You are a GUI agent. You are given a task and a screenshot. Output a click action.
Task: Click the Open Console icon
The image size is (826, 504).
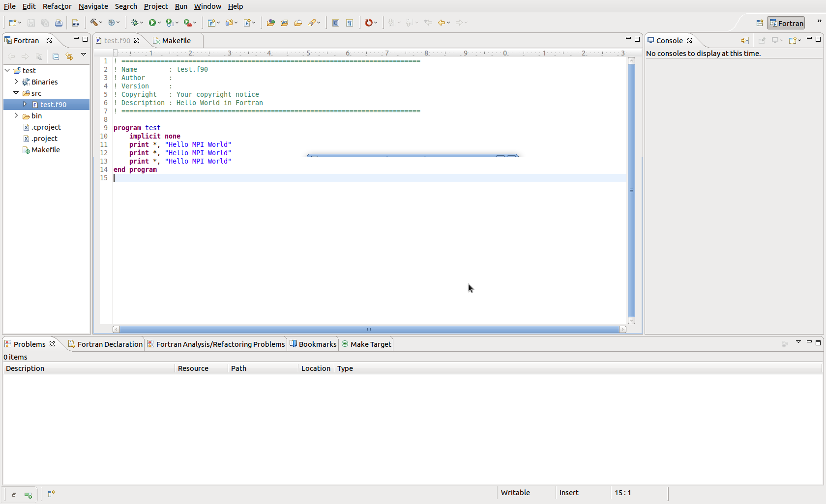[794, 41]
